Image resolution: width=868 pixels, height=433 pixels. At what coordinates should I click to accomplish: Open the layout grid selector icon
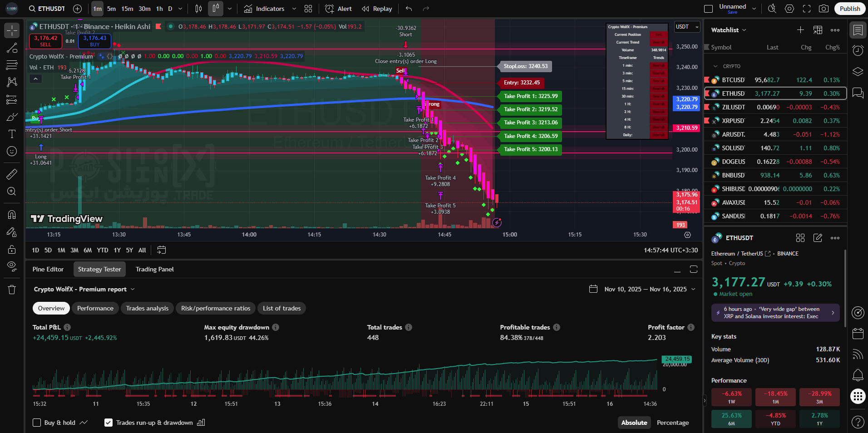[308, 9]
